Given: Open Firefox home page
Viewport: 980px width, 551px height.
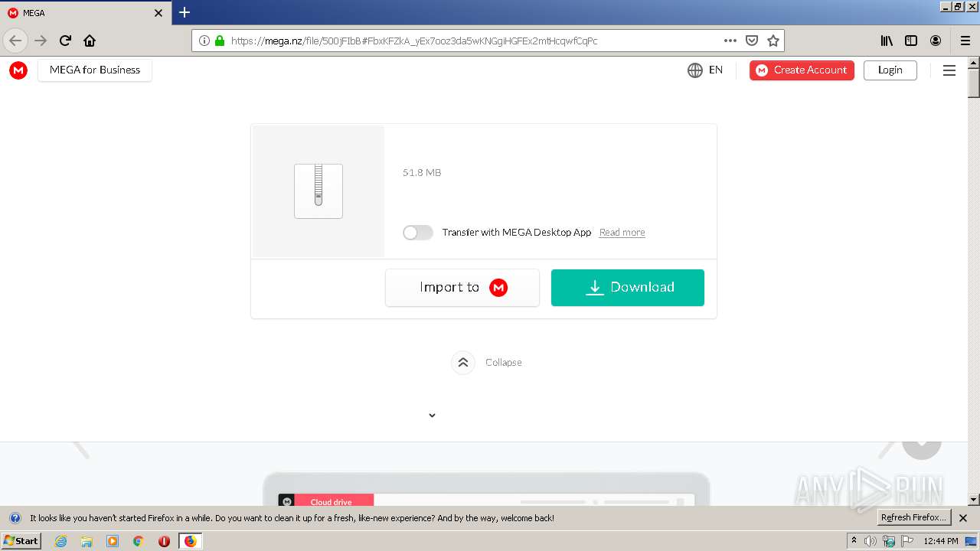Looking at the screenshot, I should click(90, 41).
